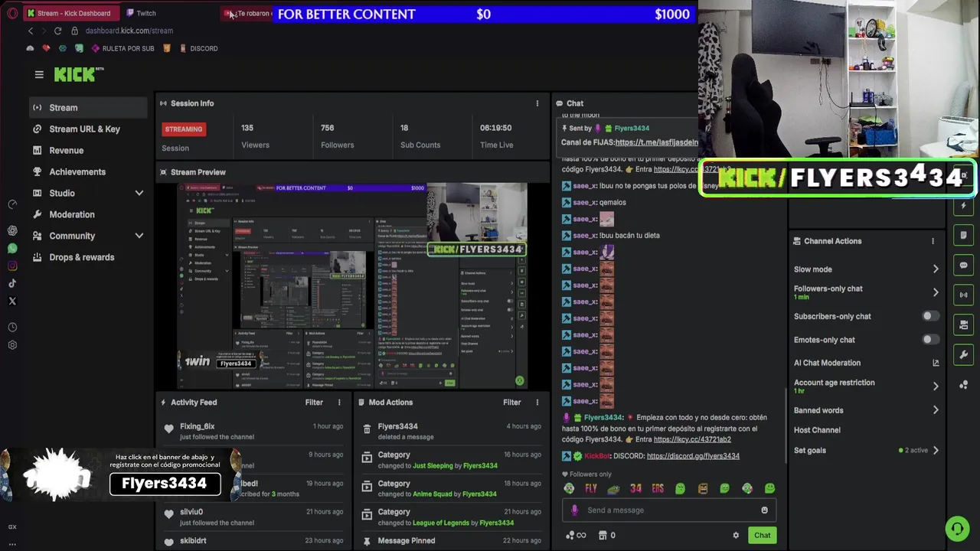Open WhatsApp in Opera sidebar
The height and width of the screenshot is (551, 980).
pos(12,248)
